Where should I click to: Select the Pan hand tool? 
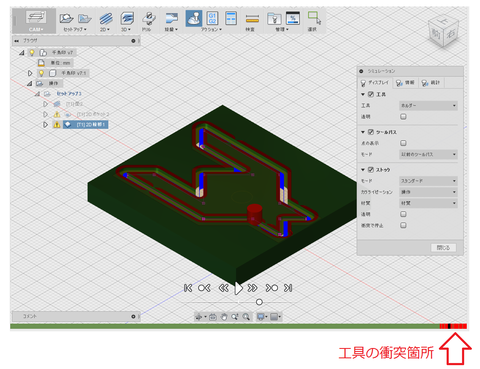point(224,317)
